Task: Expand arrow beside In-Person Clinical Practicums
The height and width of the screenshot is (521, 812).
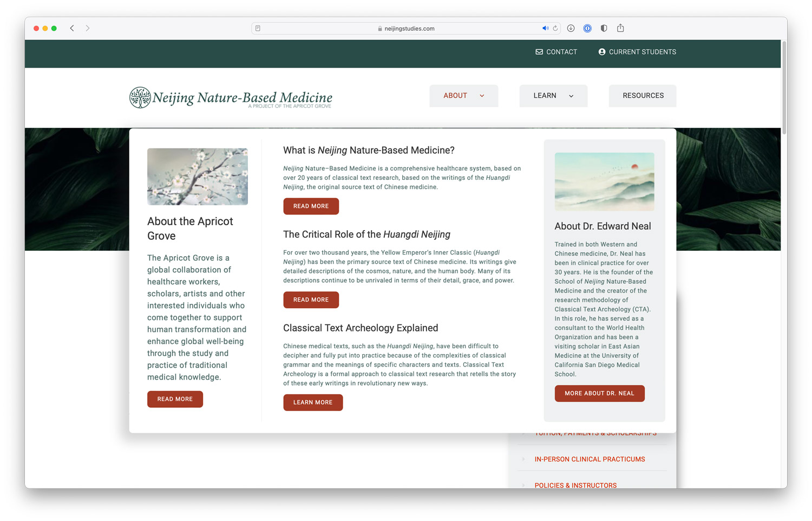Action: click(x=523, y=459)
